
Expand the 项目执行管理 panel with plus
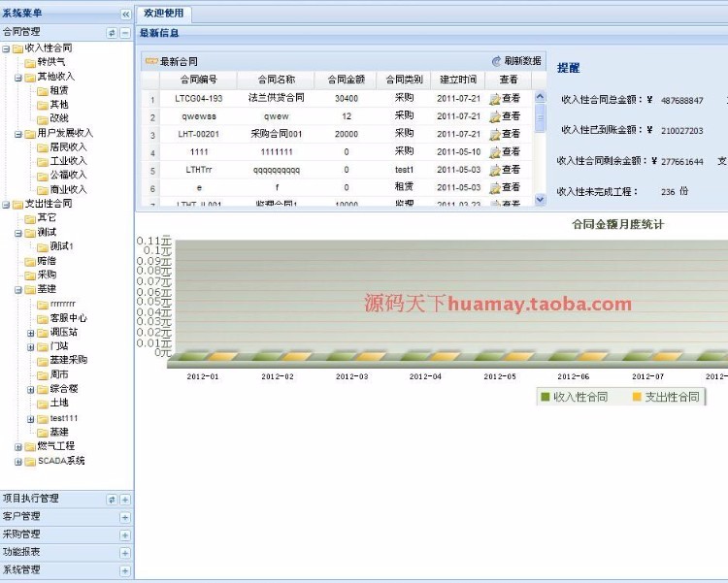coord(125,500)
